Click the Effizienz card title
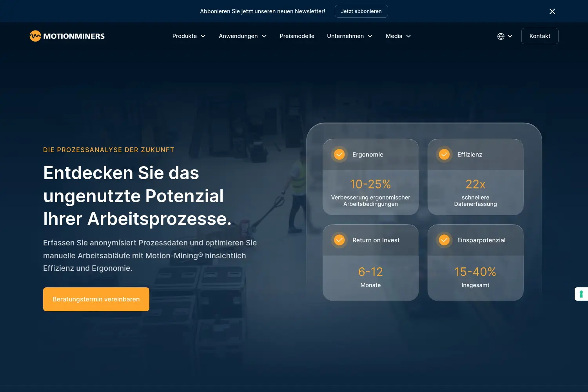 pyautogui.click(x=470, y=154)
